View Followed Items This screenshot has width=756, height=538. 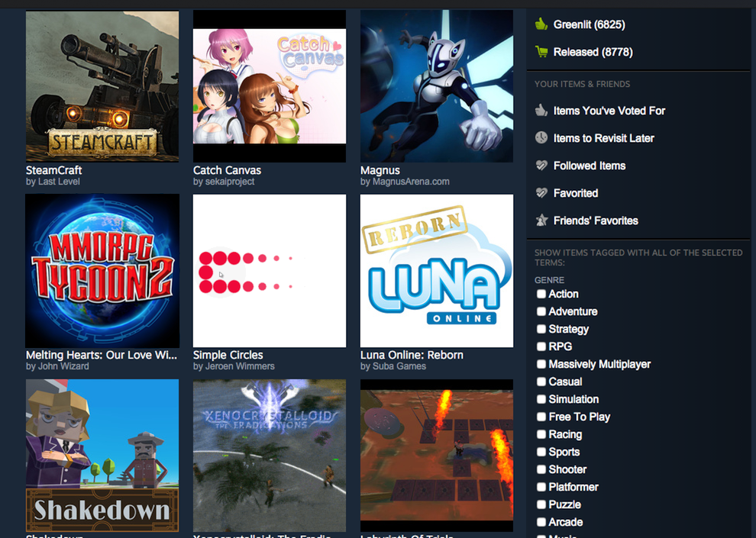click(590, 166)
